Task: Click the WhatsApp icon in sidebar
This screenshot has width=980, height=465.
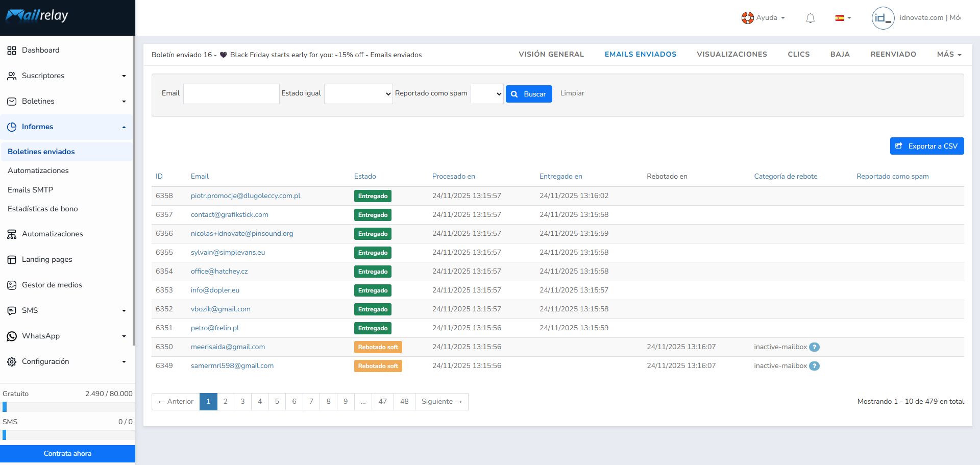Action: [12, 336]
